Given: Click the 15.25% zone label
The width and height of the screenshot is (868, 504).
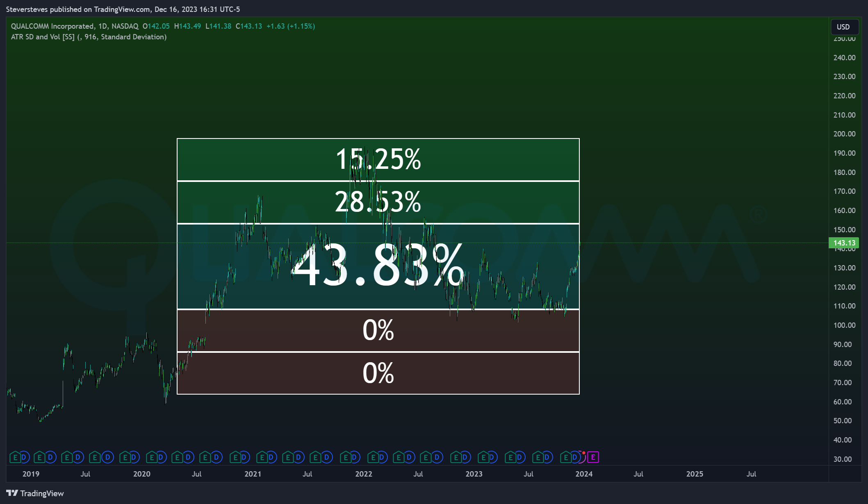Looking at the screenshot, I should (378, 159).
